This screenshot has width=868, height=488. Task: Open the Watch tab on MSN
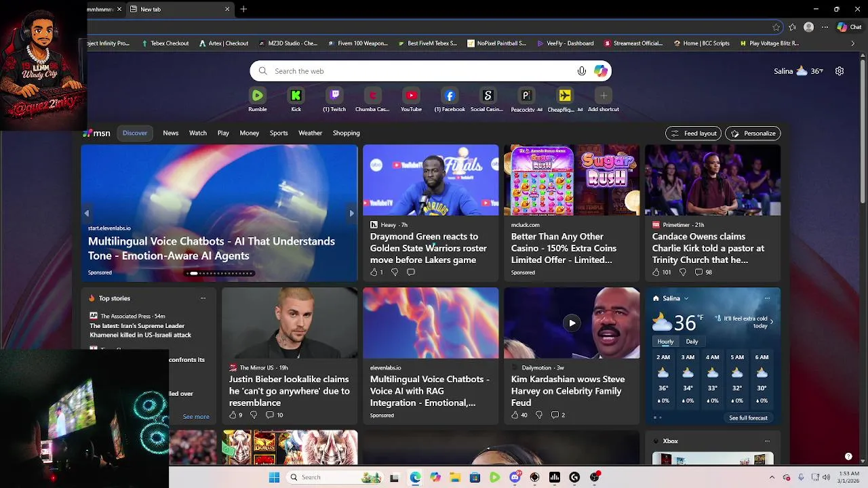(x=198, y=133)
